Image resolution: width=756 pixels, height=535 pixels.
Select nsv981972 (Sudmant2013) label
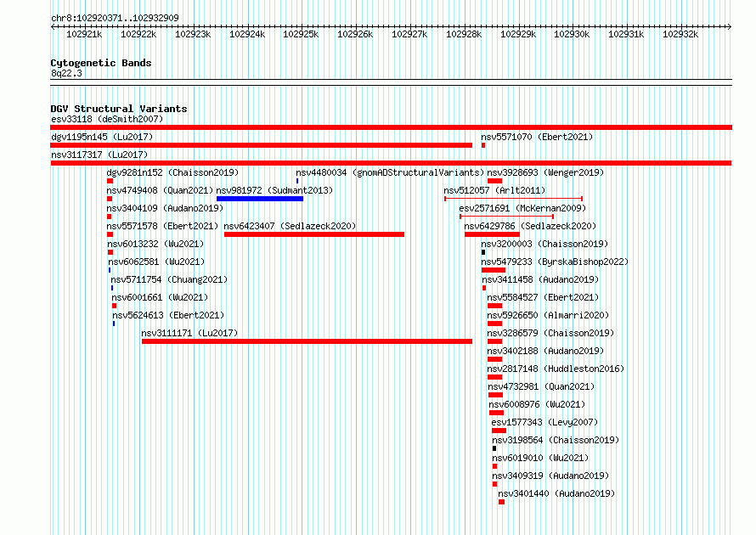click(274, 190)
